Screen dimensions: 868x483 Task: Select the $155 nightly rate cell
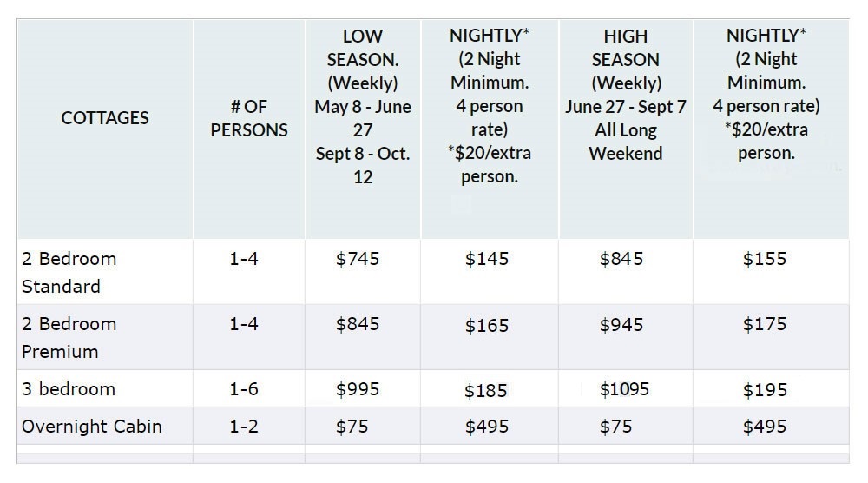pos(765,259)
